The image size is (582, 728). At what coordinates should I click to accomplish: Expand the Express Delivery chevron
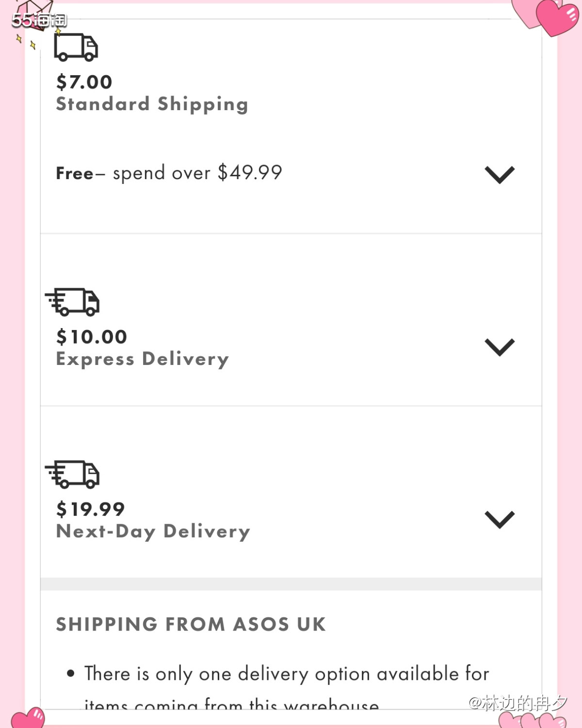500,347
